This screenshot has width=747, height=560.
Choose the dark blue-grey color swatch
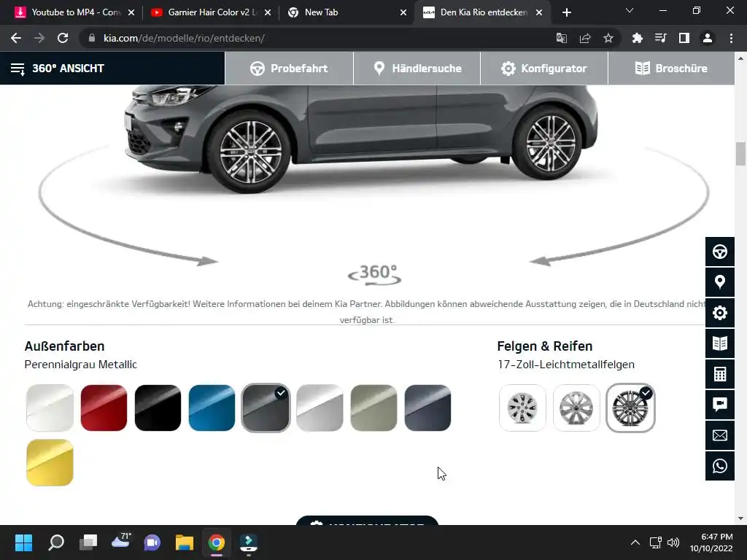(427, 408)
